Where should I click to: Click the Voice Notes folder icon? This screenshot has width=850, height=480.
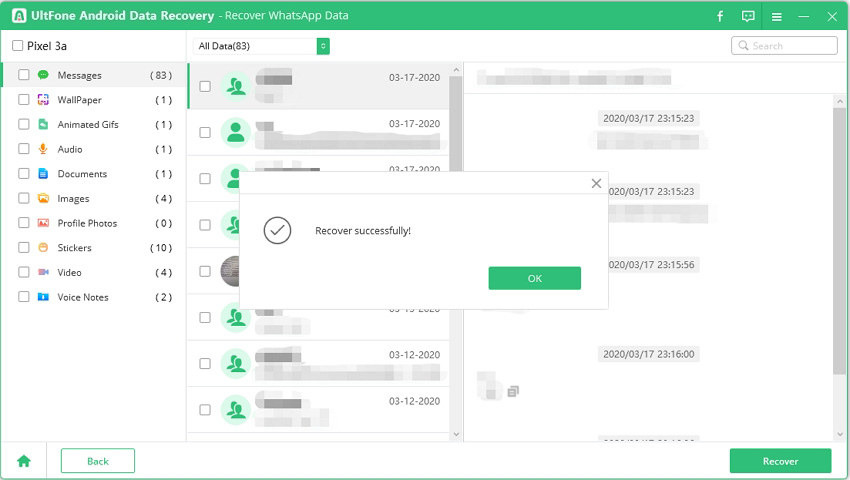43,297
